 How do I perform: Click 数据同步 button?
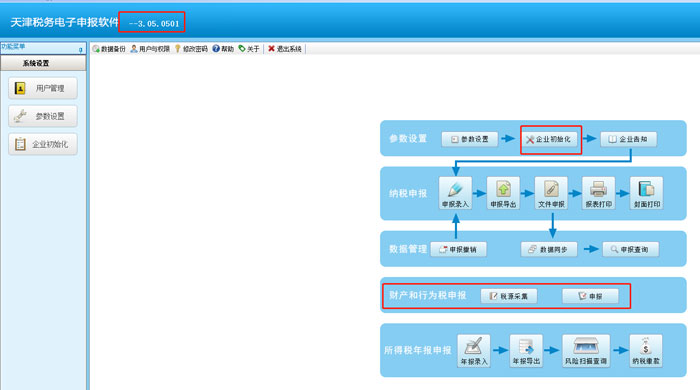pos(549,249)
